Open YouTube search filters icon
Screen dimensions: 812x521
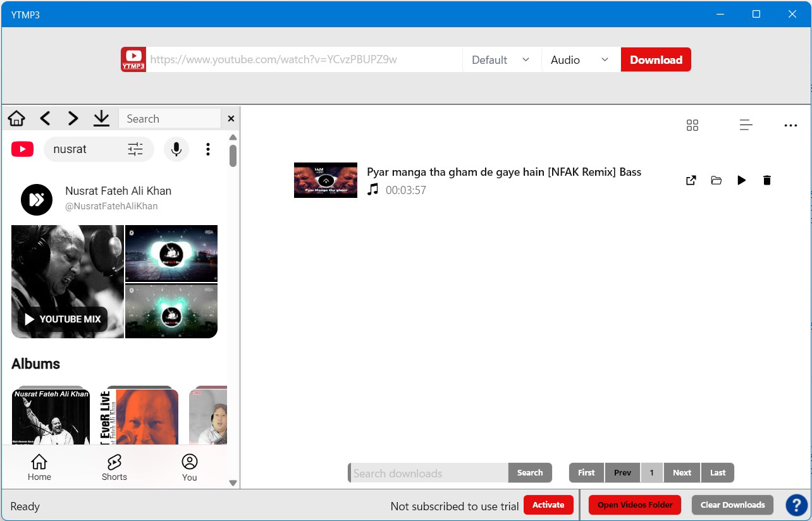[135, 149]
